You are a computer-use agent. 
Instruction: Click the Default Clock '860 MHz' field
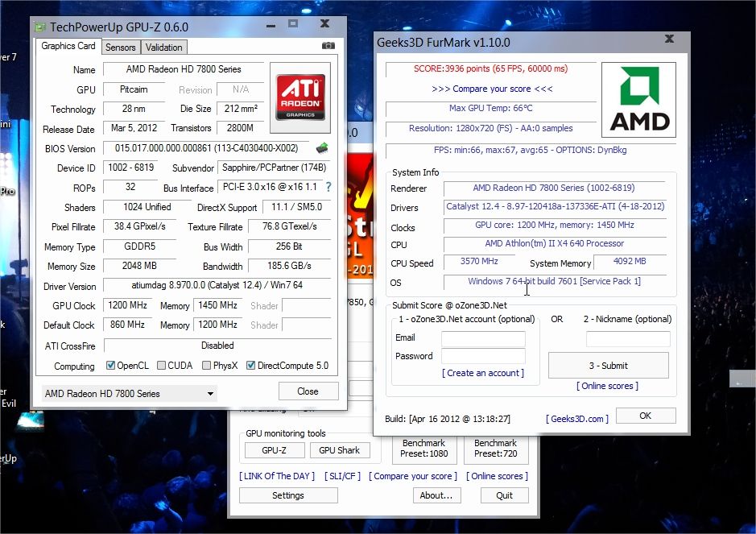(x=127, y=325)
